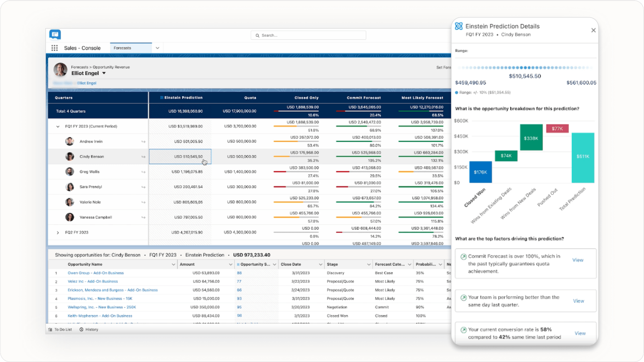Open the Owen Group - Add-On Business opportunity
Image resolution: width=644 pixels, height=362 pixels.
tap(95, 273)
